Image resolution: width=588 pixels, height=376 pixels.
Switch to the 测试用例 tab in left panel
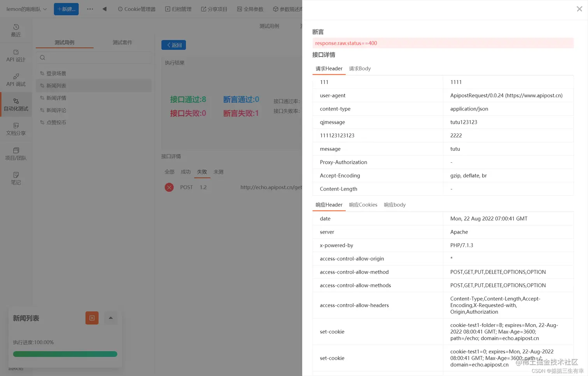pos(65,42)
